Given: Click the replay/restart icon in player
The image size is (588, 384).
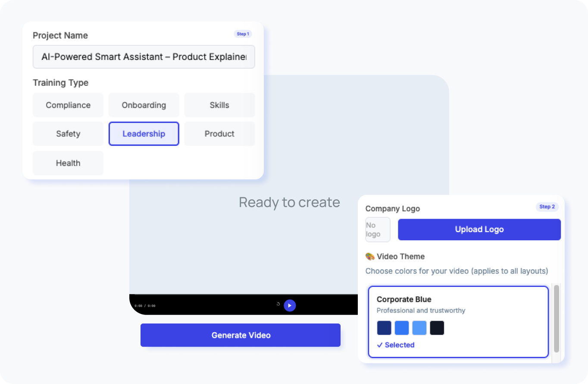Looking at the screenshot, I should point(278,304).
